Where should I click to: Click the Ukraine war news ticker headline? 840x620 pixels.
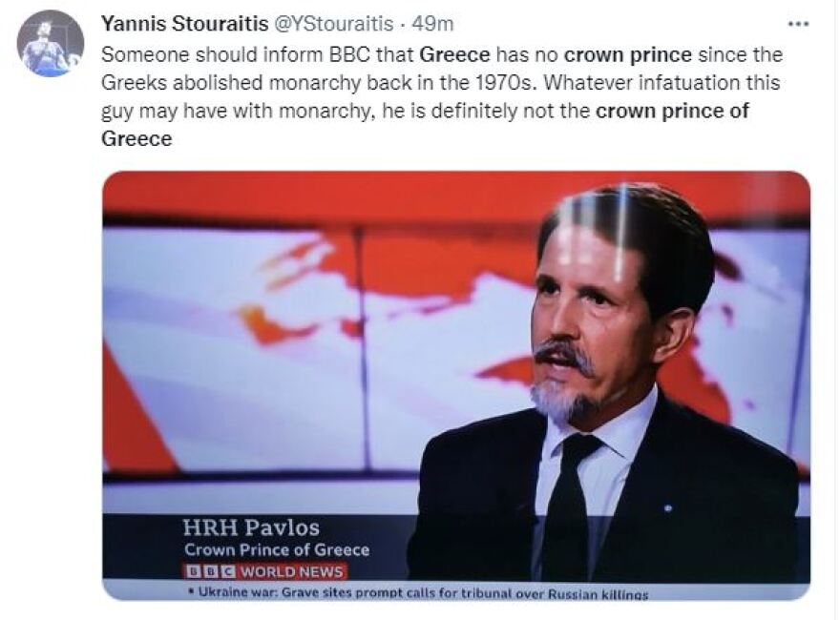[x=418, y=594]
